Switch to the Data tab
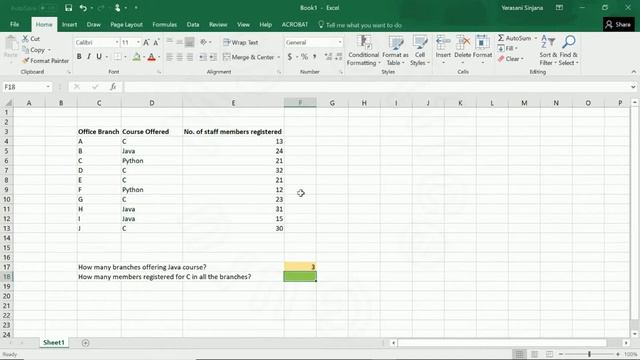The image size is (640, 360). point(193,24)
